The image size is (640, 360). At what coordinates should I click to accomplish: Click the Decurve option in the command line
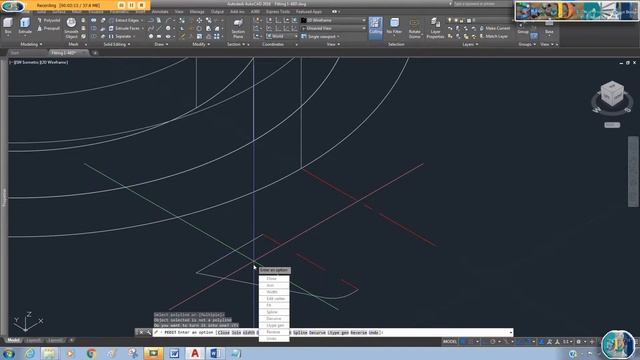317,333
